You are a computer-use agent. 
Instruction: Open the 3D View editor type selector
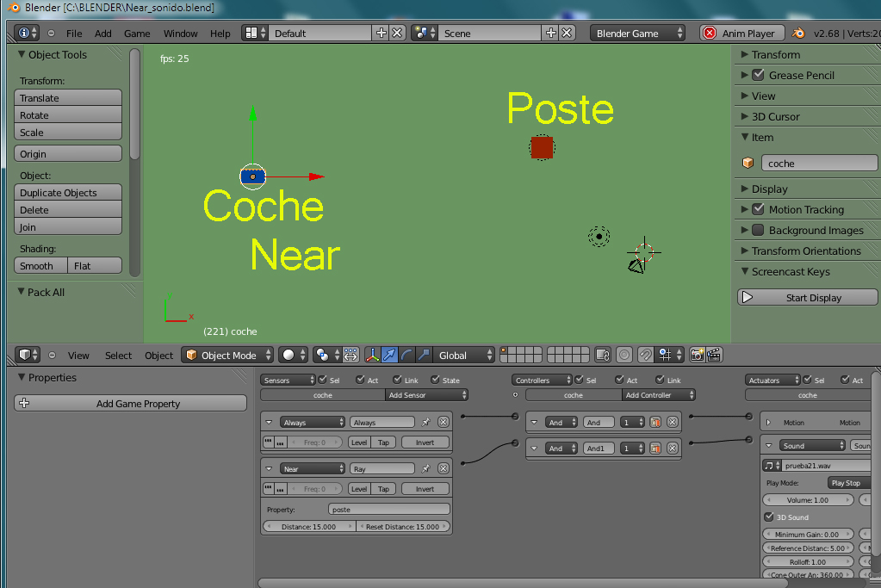point(27,355)
